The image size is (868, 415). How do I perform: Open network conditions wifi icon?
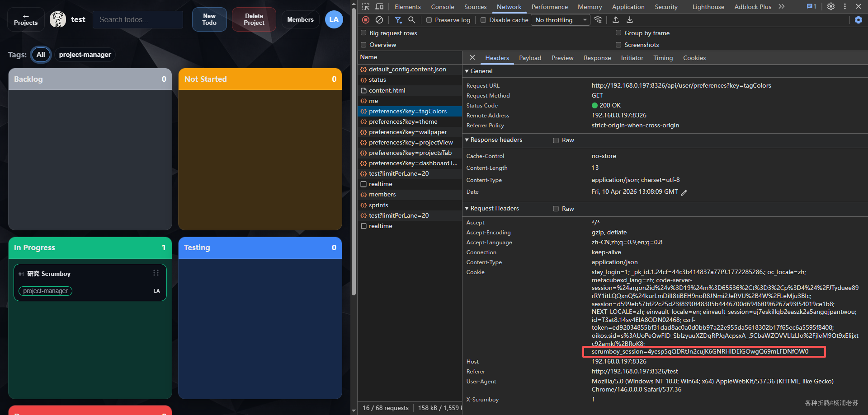point(598,20)
